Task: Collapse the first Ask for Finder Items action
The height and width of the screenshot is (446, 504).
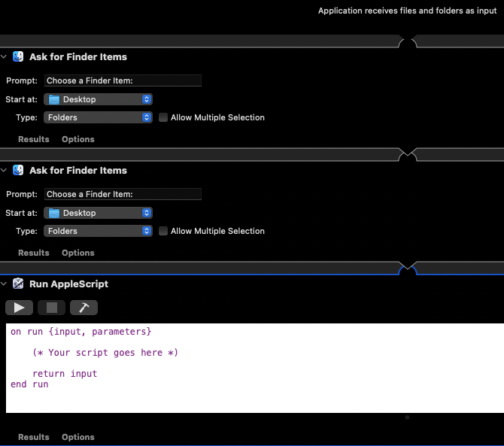Action: (5, 56)
